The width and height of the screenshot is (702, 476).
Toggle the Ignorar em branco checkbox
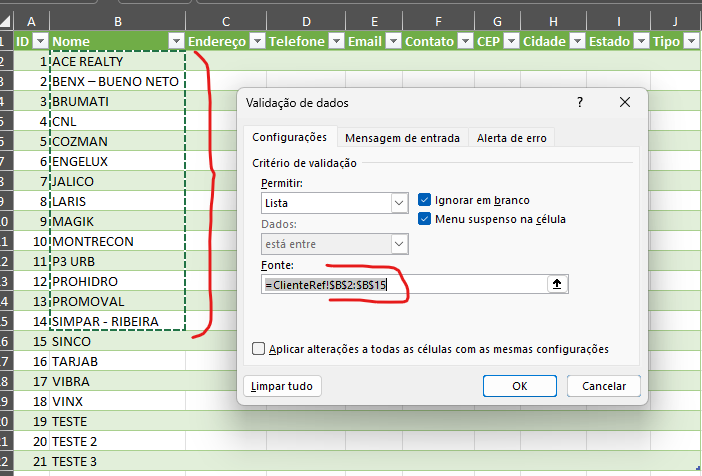pos(425,200)
